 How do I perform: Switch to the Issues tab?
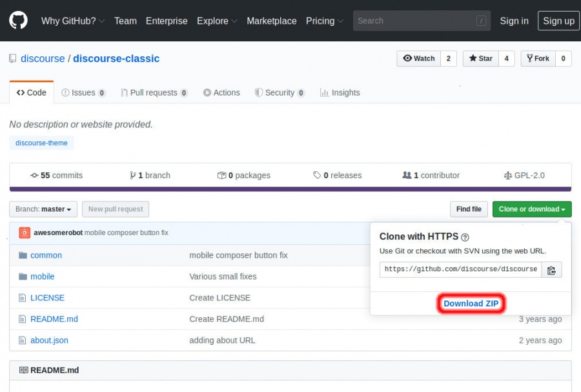[83, 92]
